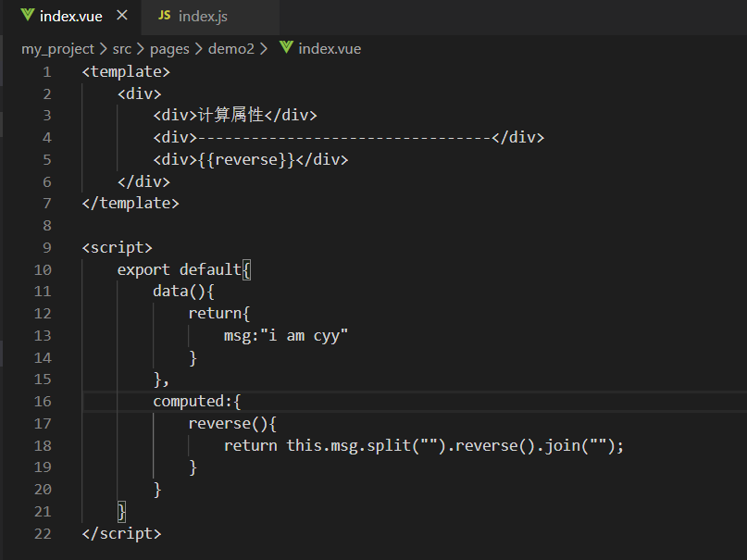Viewport: 747px width, 560px height.
Task: Click the JS icon on index.js tab
Action: (165, 17)
